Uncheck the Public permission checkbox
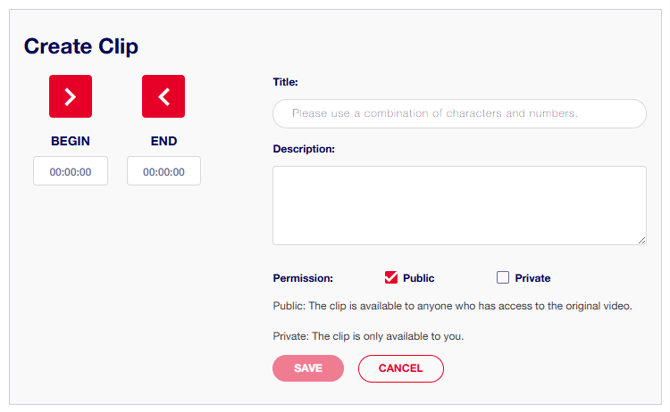Image resolution: width=670 pixels, height=412 pixels. (x=391, y=278)
